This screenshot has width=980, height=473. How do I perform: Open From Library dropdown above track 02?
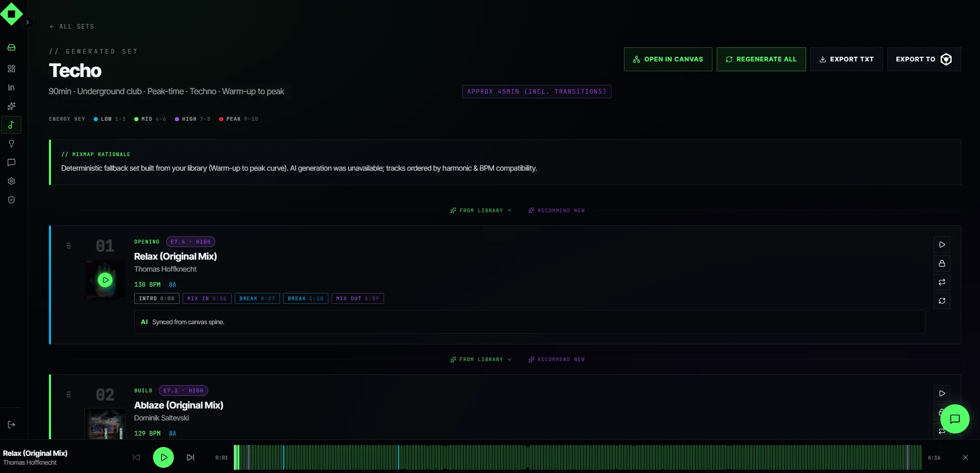[481, 360]
